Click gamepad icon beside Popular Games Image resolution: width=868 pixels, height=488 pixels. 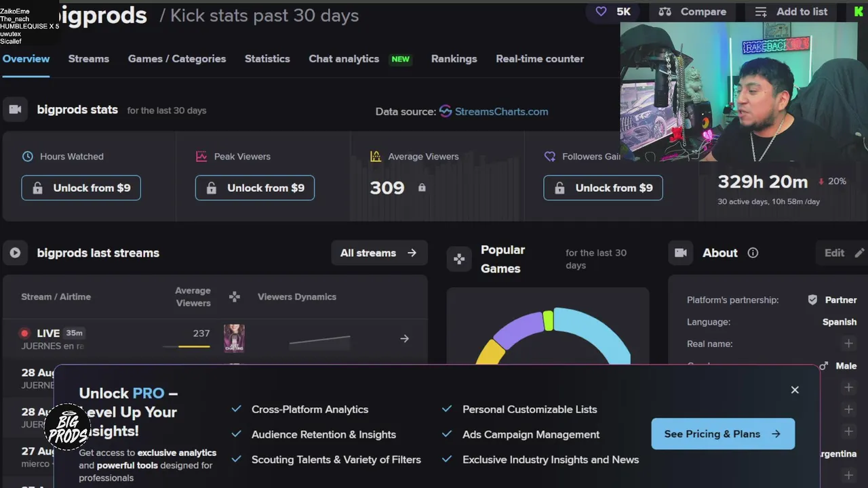459,259
